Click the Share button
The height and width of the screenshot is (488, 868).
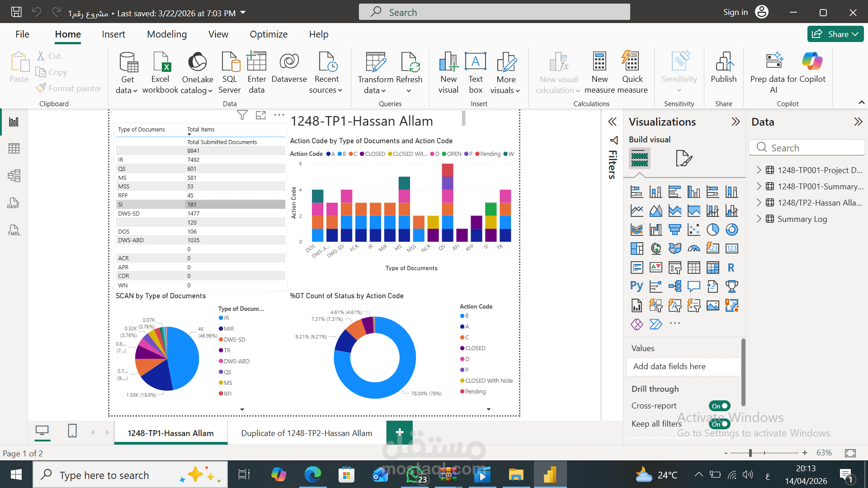pyautogui.click(x=835, y=34)
